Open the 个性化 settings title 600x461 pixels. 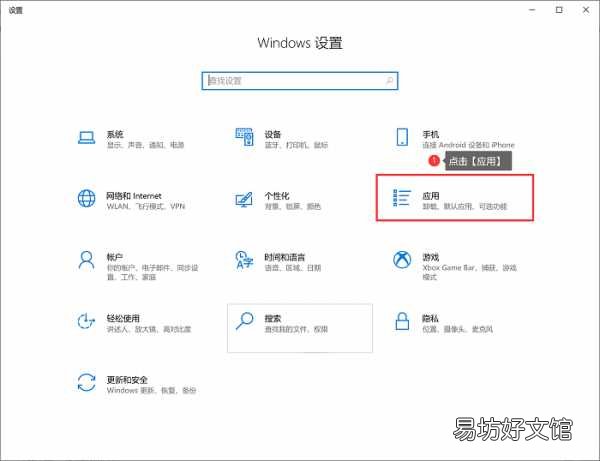click(x=277, y=196)
